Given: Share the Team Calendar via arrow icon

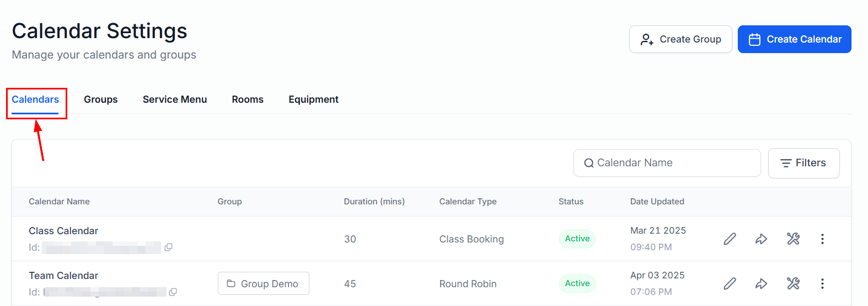Looking at the screenshot, I should [x=761, y=283].
